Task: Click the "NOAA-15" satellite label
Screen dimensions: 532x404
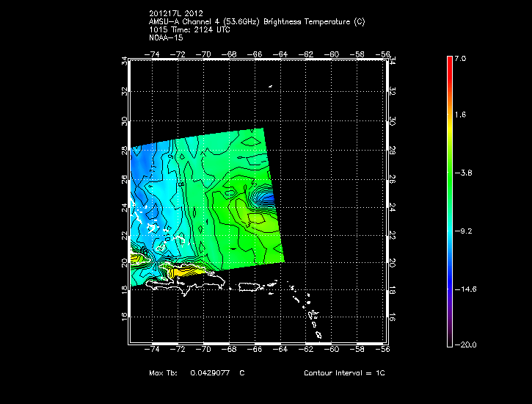Action: 166,37
